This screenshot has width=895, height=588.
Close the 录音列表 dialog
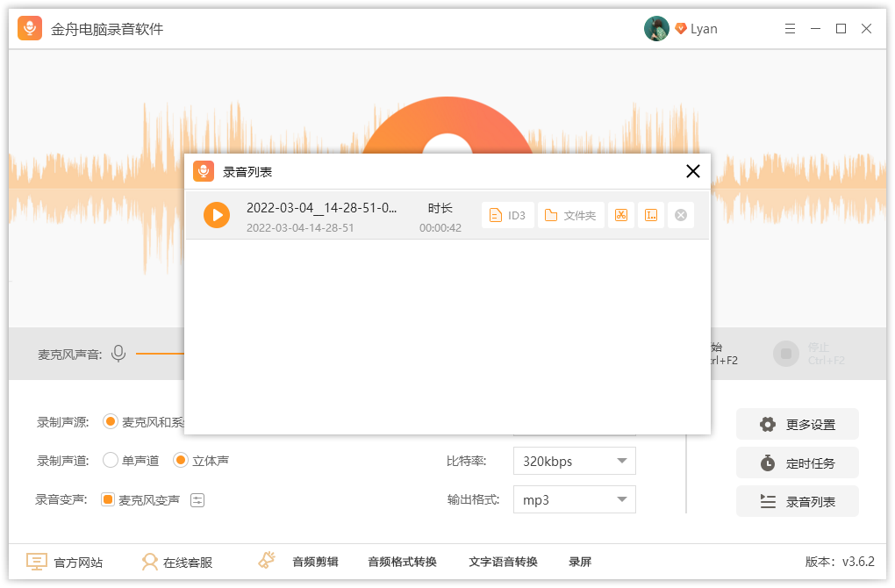coord(692,171)
